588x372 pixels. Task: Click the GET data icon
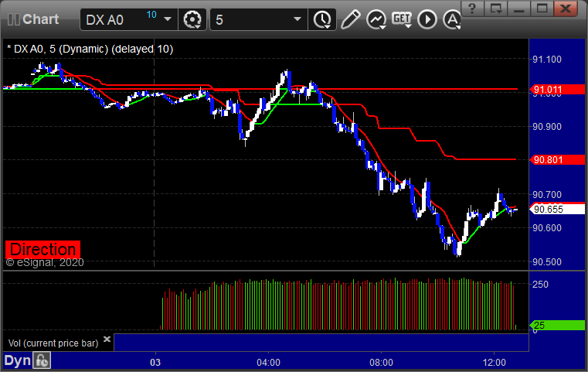(402, 19)
